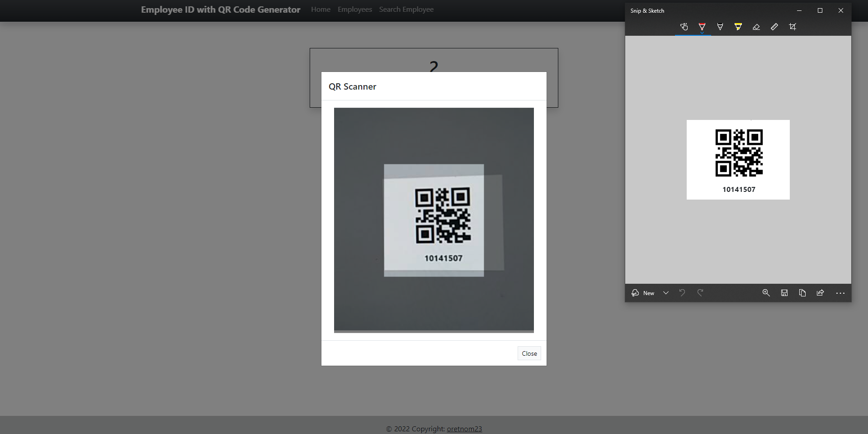The height and width of the screenshot is (434, 868).
Task: Toggle the ruler tool
Action: 774,27
